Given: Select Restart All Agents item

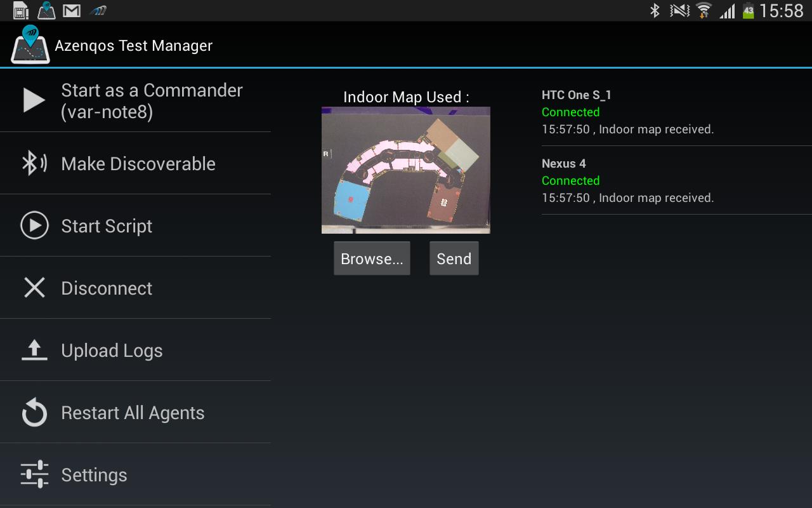Looking at the screenshot, I should pos(135,412).
